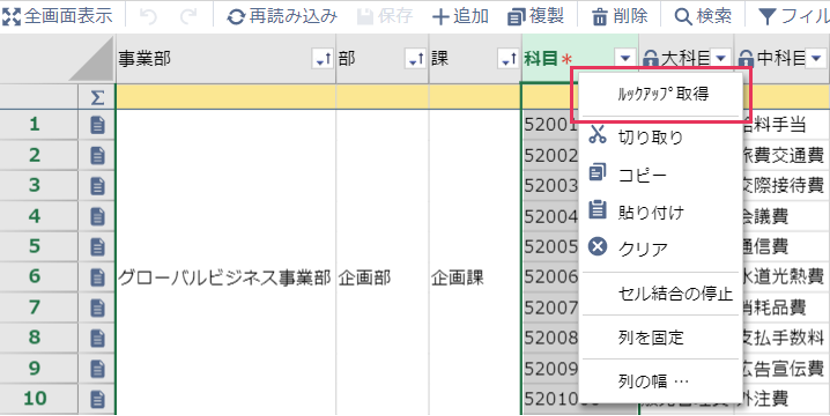Screen dimensions: 830x416
Task: Select ルックアップ取得 from the context menu
Action: click(659, 94)
